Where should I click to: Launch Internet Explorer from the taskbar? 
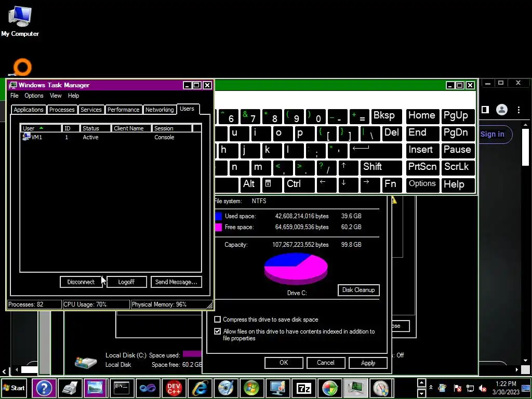(199, 388)
